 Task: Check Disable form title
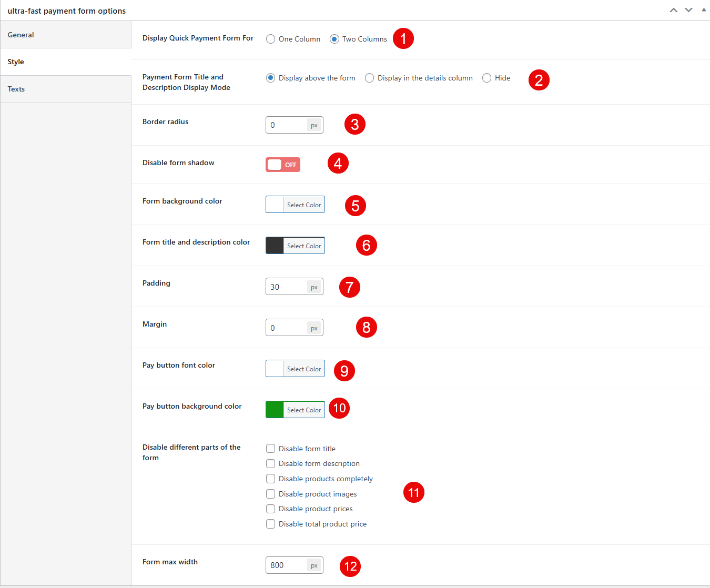(x=271, y=449)
